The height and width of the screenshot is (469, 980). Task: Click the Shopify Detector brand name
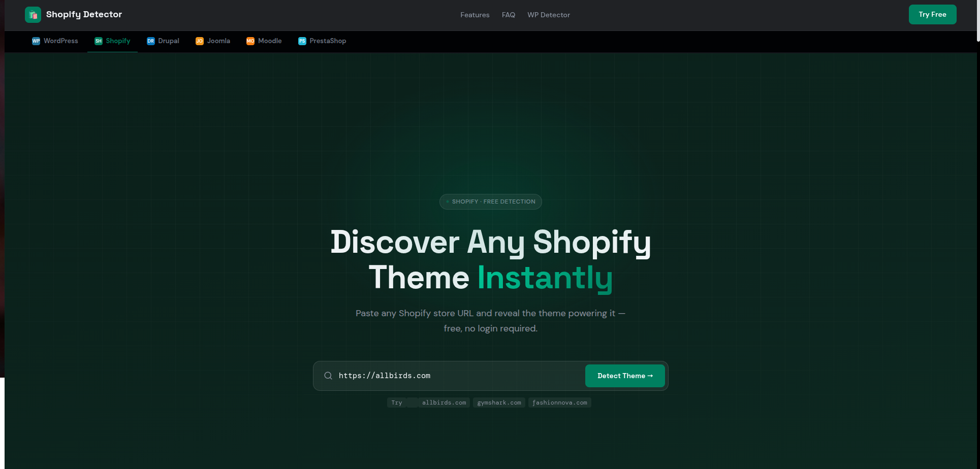pyautogui.click(x=84, y=15)
